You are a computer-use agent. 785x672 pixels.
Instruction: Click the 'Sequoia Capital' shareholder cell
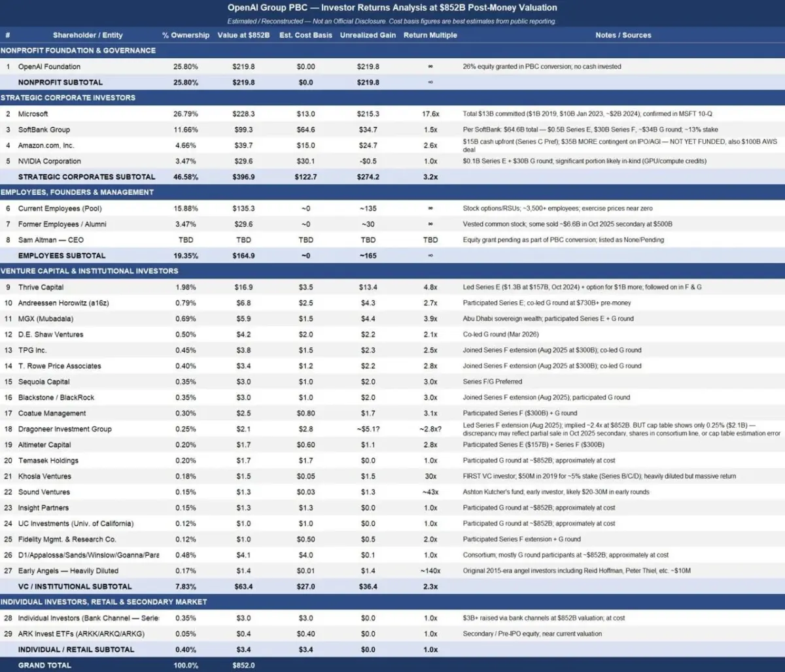44,382
